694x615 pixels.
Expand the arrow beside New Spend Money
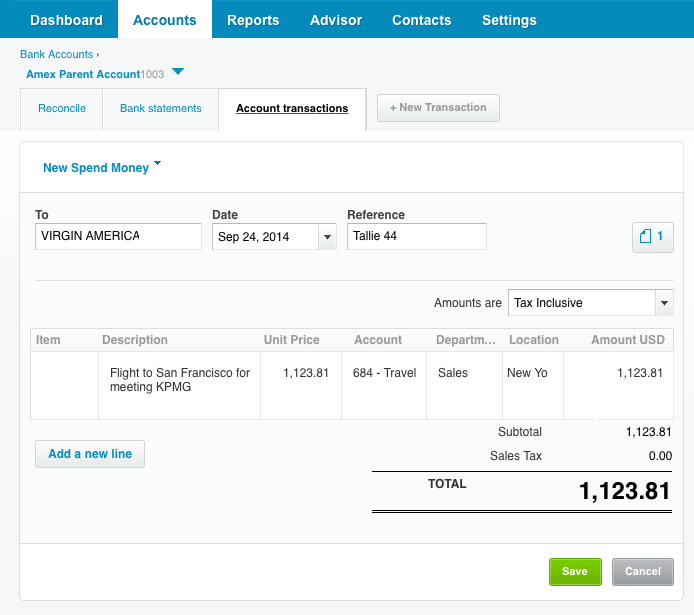point(157,163)
